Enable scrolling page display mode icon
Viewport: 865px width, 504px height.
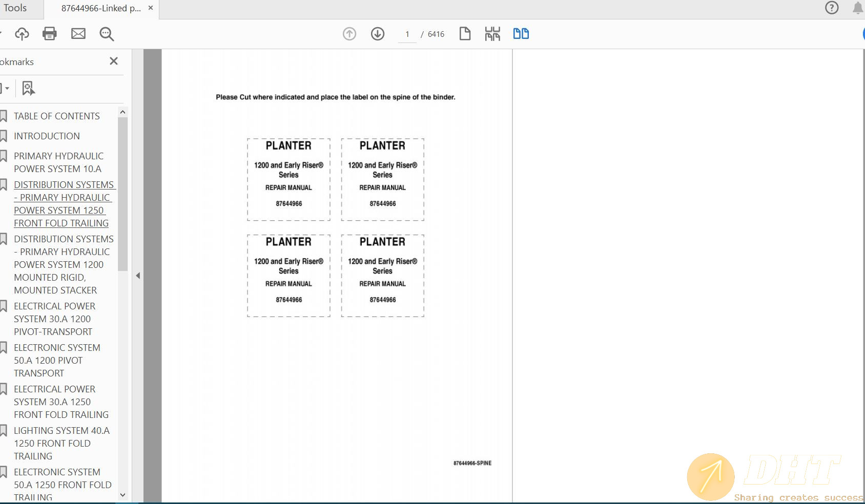pos(492,34)
